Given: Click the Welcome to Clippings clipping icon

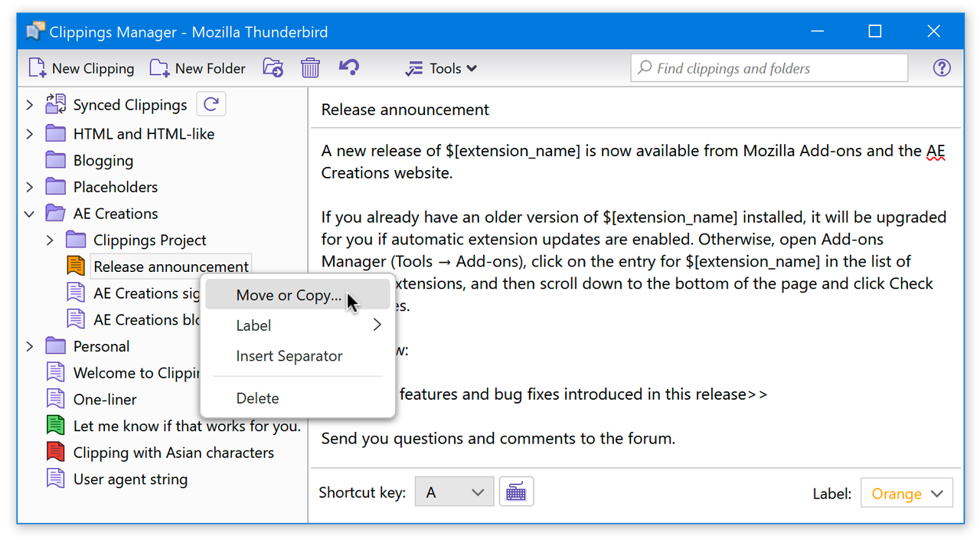Looking at the screenshot, I should [x=56, y=372].
